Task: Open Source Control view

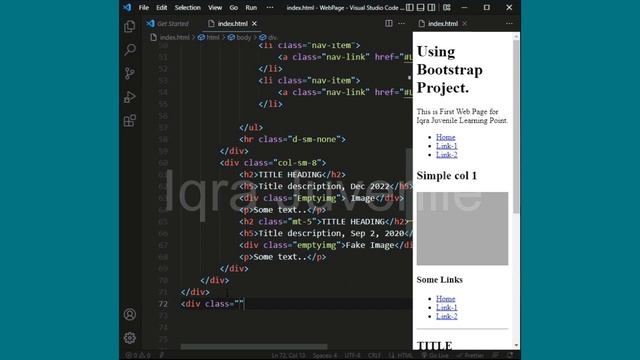Action: [x=130, y=73]
